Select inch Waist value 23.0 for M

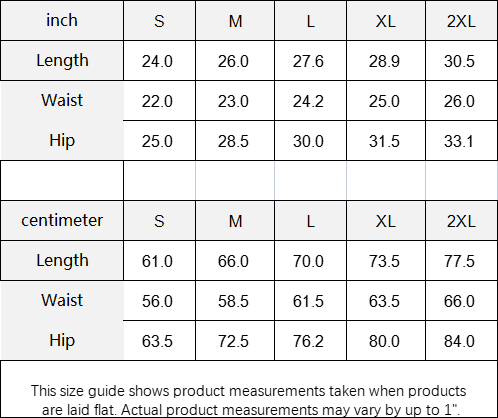[235, 101]
